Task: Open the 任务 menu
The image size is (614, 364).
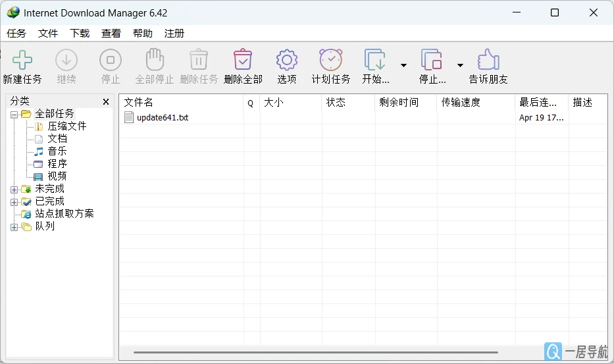Action: point(16,34)
